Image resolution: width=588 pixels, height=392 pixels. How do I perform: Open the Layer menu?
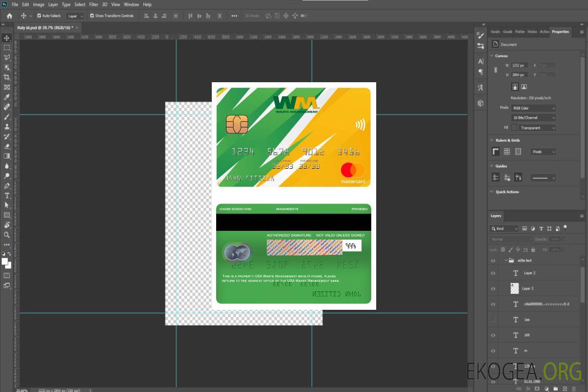point(53,4)
